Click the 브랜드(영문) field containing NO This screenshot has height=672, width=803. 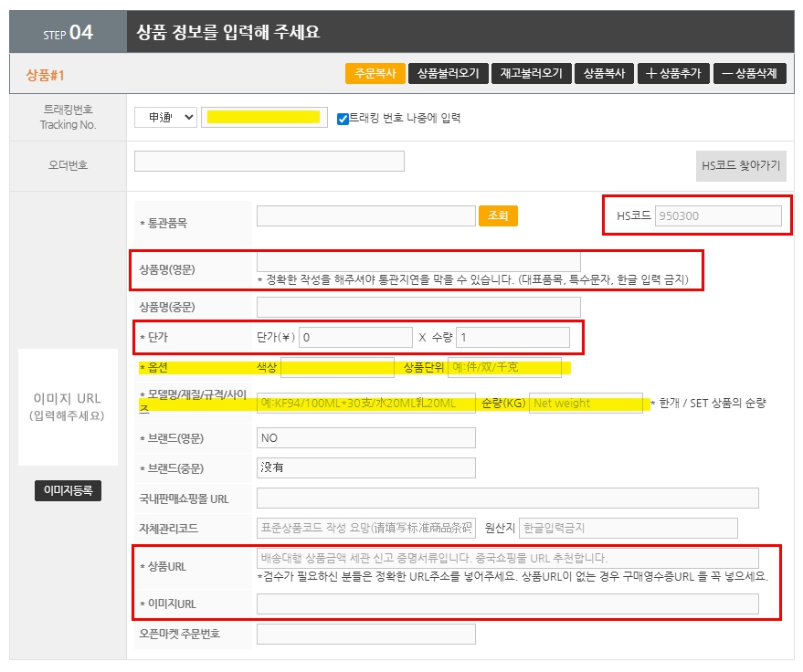click(x=365, y=438)
